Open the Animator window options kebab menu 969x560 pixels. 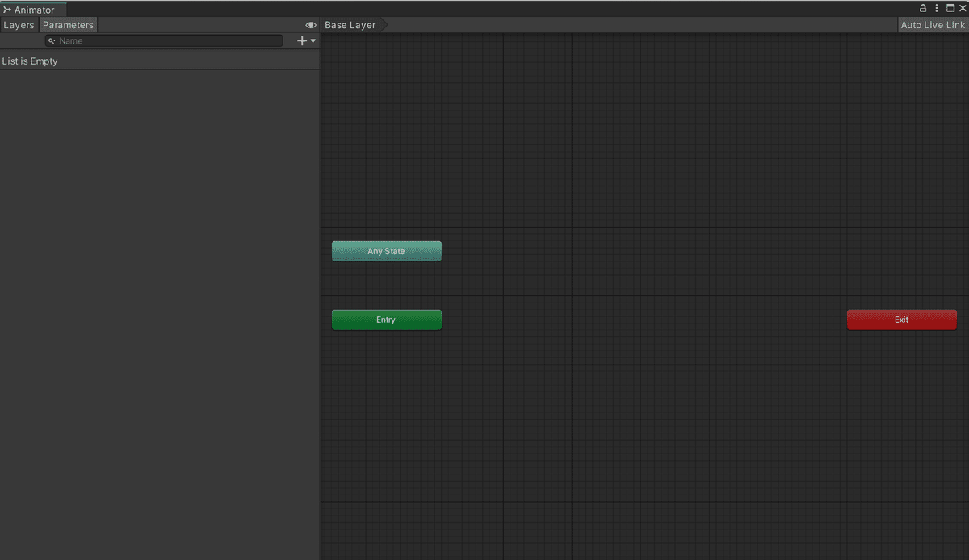936,8
